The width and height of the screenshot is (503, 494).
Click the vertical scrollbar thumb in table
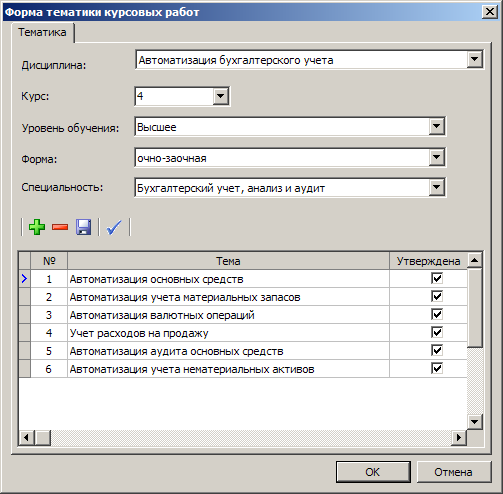tap(475, 308)
